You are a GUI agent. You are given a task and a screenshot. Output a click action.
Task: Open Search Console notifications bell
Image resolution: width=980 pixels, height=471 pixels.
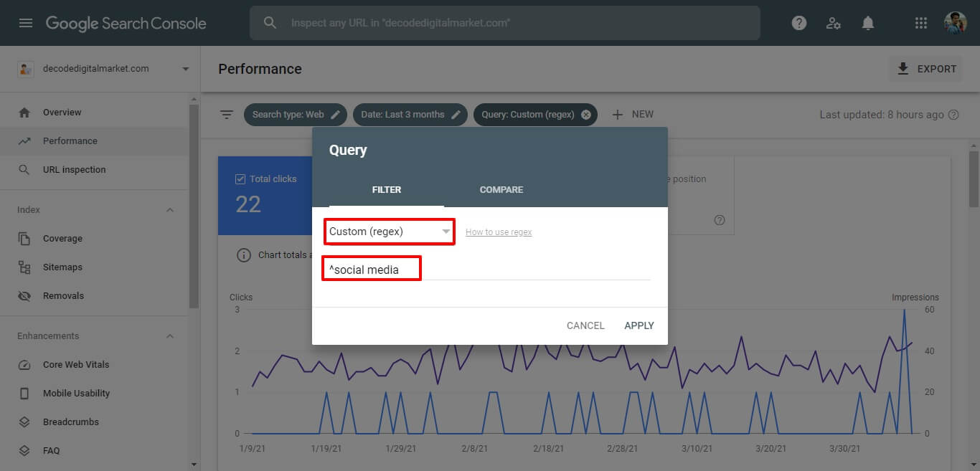[867, 22]
